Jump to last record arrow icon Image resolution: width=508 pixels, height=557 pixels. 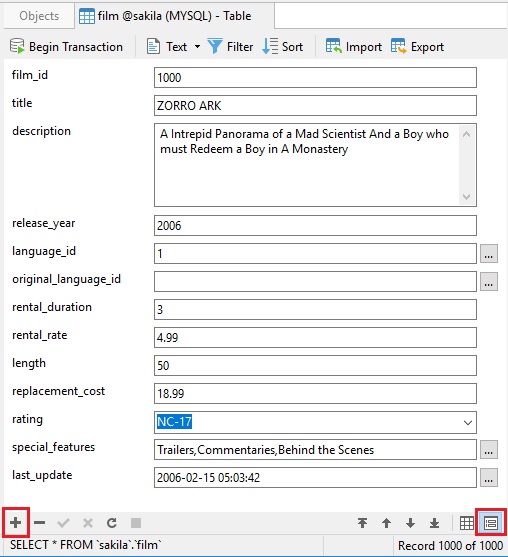coord(434,523)
